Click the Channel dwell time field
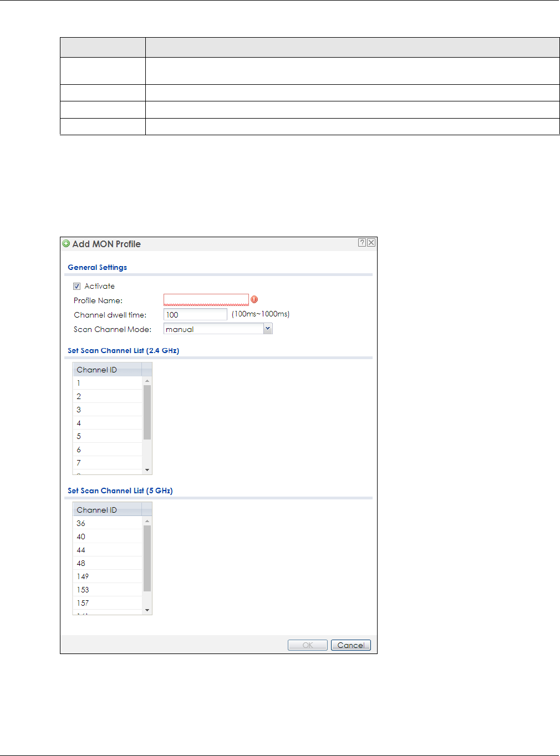 tap(196, 314)
